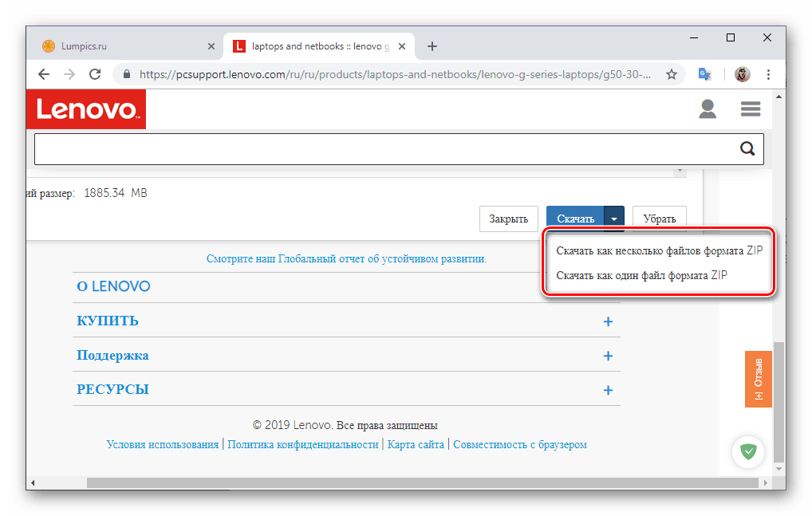View site info via the padlock icon
Image resolution: width=812 pixels, height=516 pixels.
click(x=126, y=74)
